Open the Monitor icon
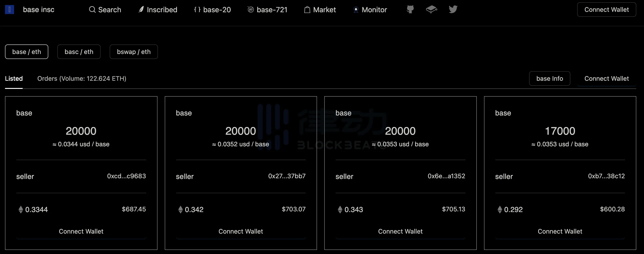The image size is (644, 254). pos(354,9)
